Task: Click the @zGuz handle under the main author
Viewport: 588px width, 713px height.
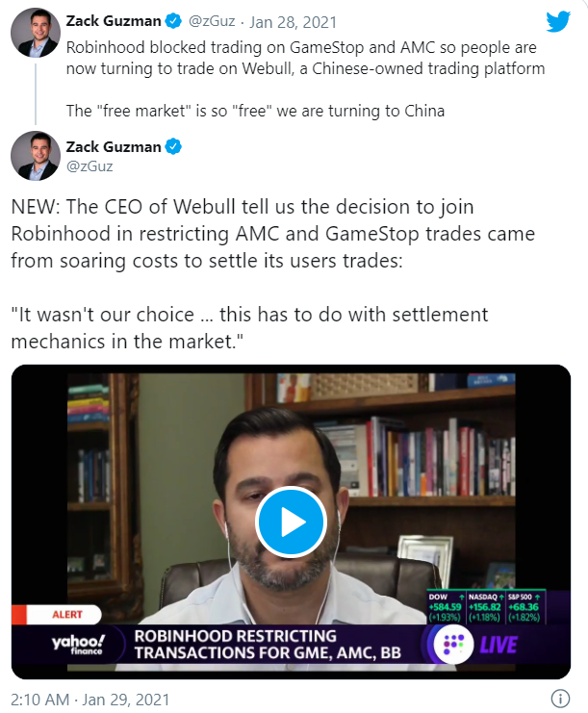Action: [x=89, y=166]
